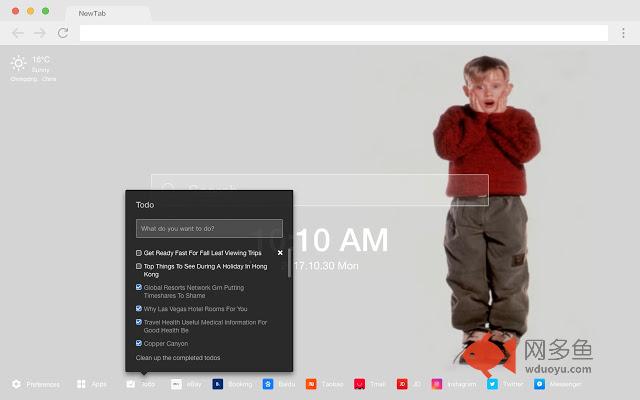
Task: Click 'Clean up the completed todos'
Action: (178, 357)
